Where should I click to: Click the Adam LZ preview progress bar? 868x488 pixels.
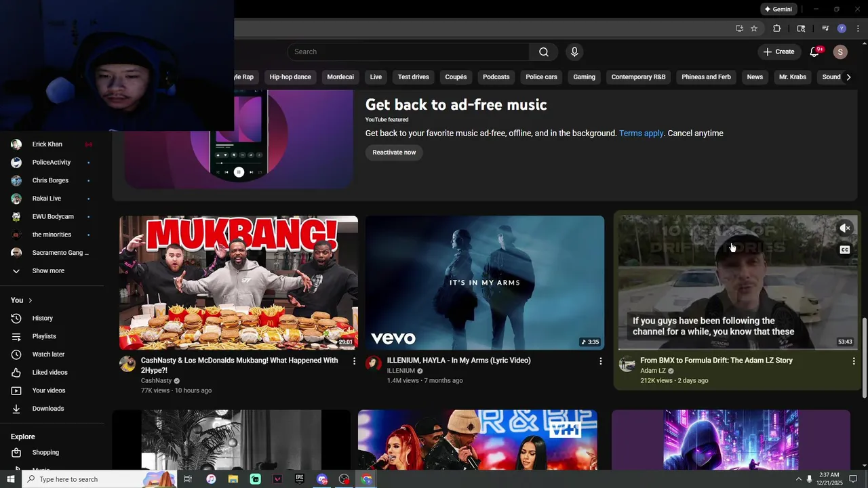click(x=738, y=349)
